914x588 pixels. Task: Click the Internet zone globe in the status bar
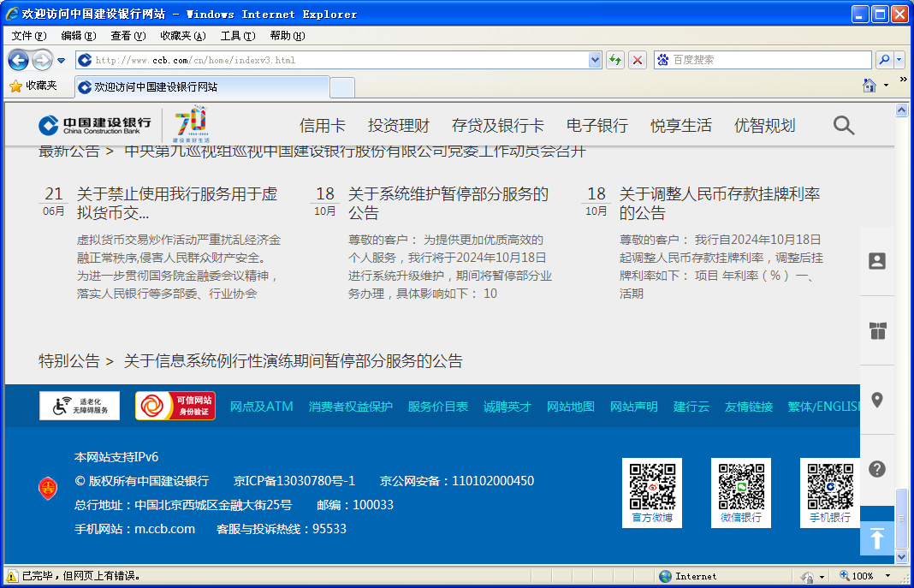(665, 576)
